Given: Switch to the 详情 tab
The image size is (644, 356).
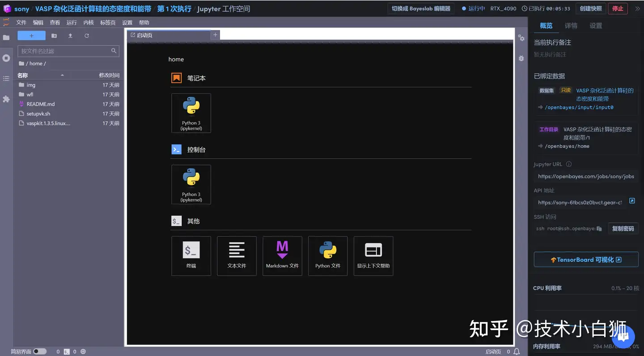Looking at the screenshot, I should pos(571,25).
